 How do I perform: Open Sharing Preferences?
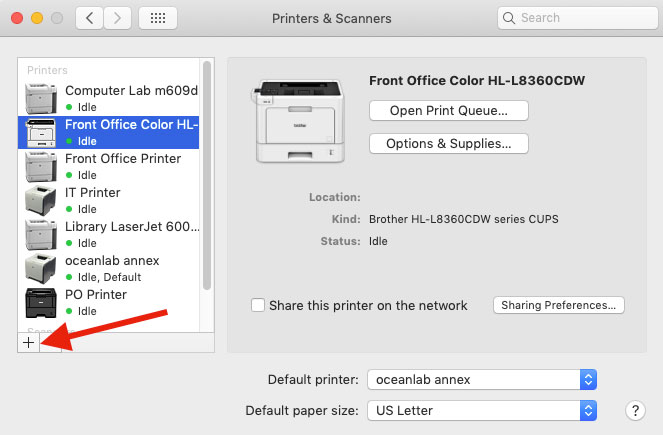coord(559,305)
